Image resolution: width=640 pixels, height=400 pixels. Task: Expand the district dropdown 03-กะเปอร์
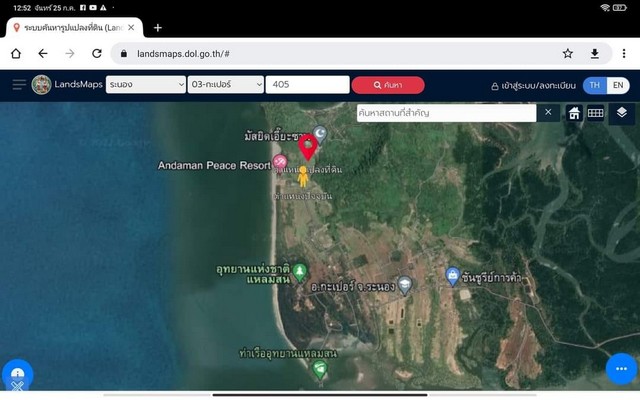click(x=225, y=85)
